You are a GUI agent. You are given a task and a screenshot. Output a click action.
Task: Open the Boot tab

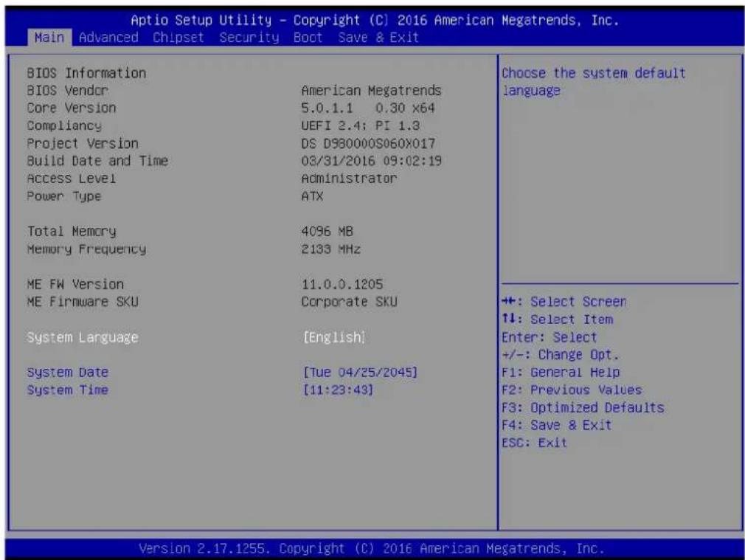(x=308, y=38)
